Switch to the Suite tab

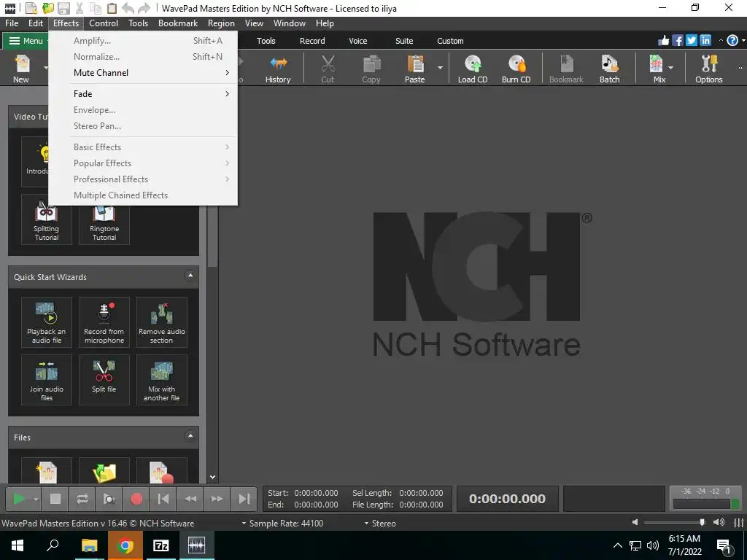coord(404,41)
